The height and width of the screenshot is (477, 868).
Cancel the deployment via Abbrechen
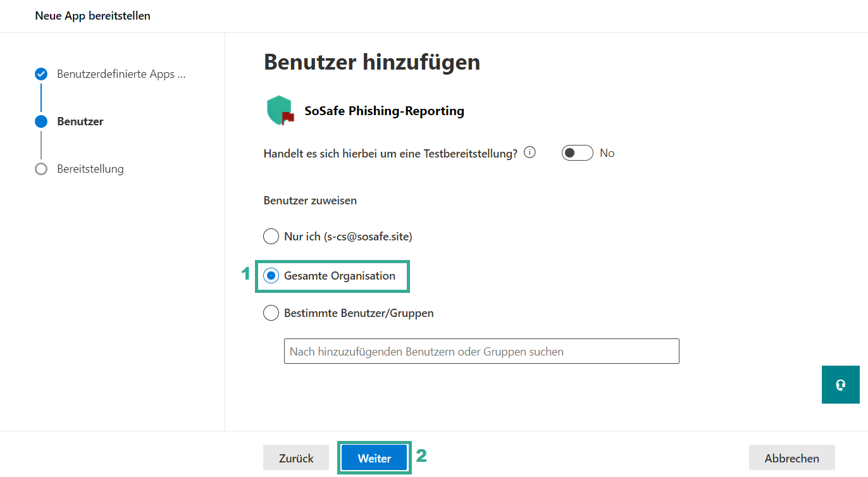(x=791, y=458)
